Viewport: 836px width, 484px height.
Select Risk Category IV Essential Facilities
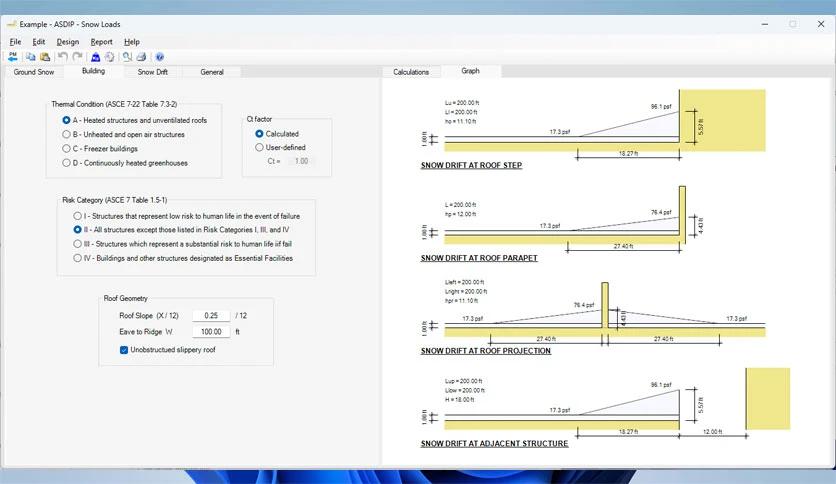point(78,257)
